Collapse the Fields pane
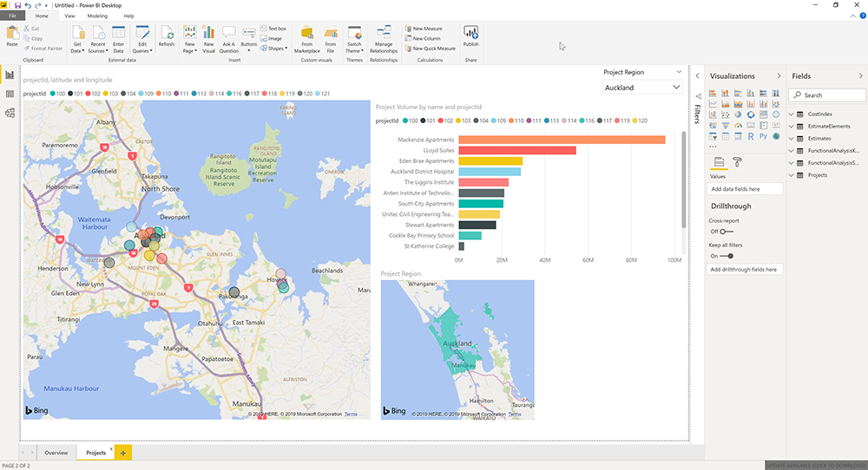 [860, 75]
